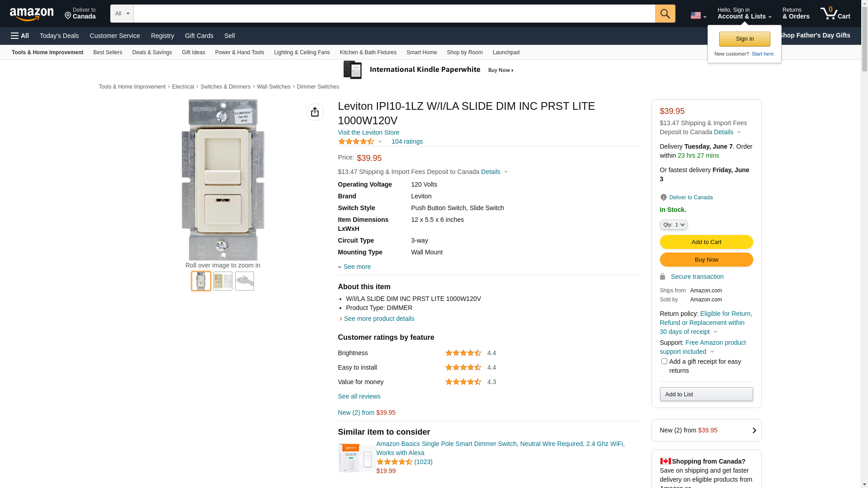
Task: Click the share icon beside product image
Action: [x=315, y=112]
